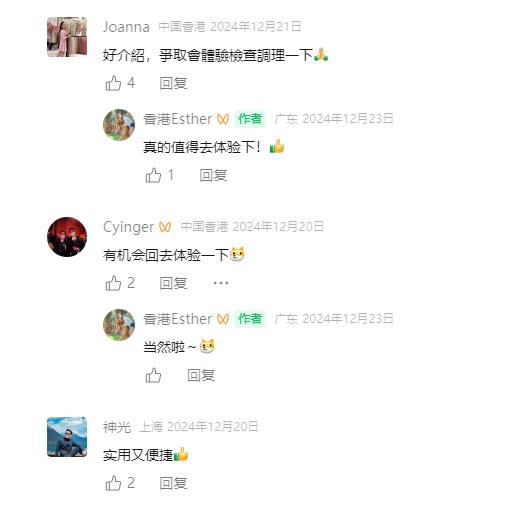
Task: Click the green 作者 tag on first Esther reply
Action: (x=250, y=119)
